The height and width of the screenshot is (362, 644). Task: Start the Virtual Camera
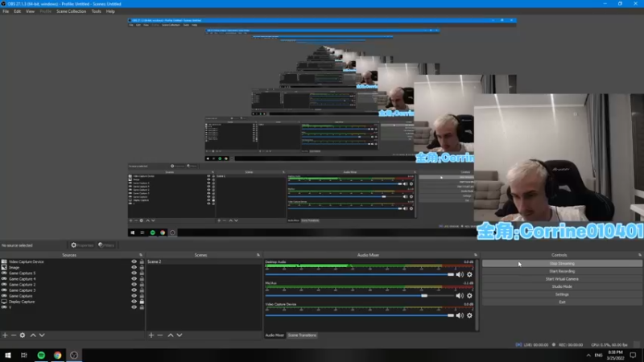[x=562, y=279]
